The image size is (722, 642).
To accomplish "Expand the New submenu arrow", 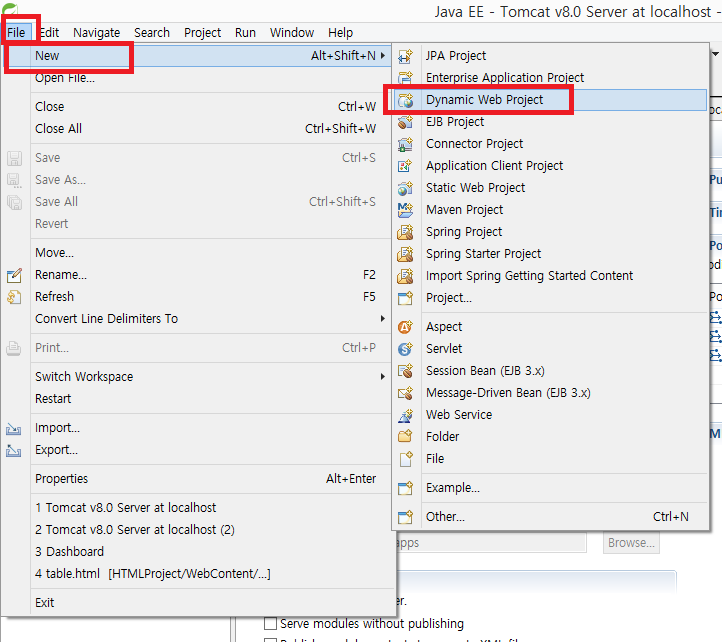I will 382,56.
